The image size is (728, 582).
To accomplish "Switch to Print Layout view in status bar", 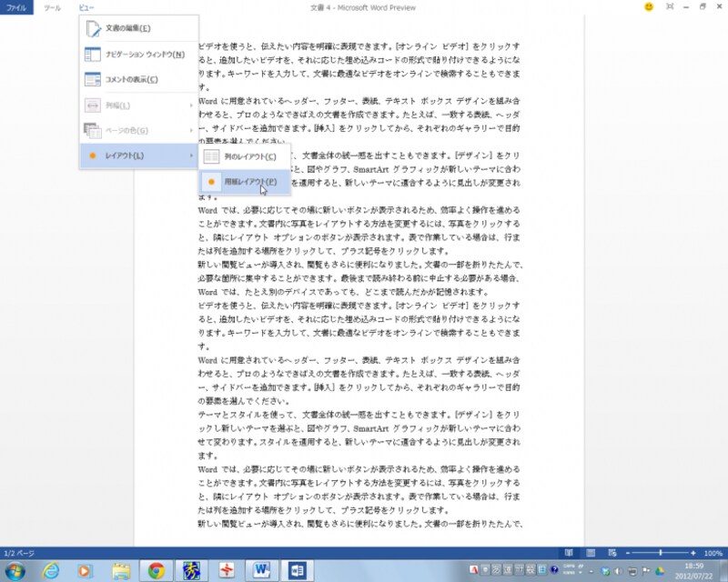I will click(x=591, y=553).
